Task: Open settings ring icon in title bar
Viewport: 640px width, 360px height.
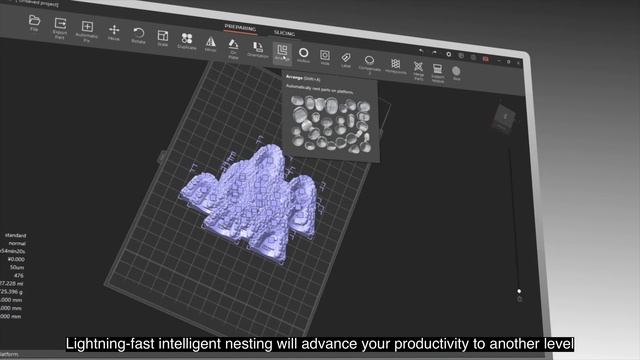Action: (x=449, y=54)
